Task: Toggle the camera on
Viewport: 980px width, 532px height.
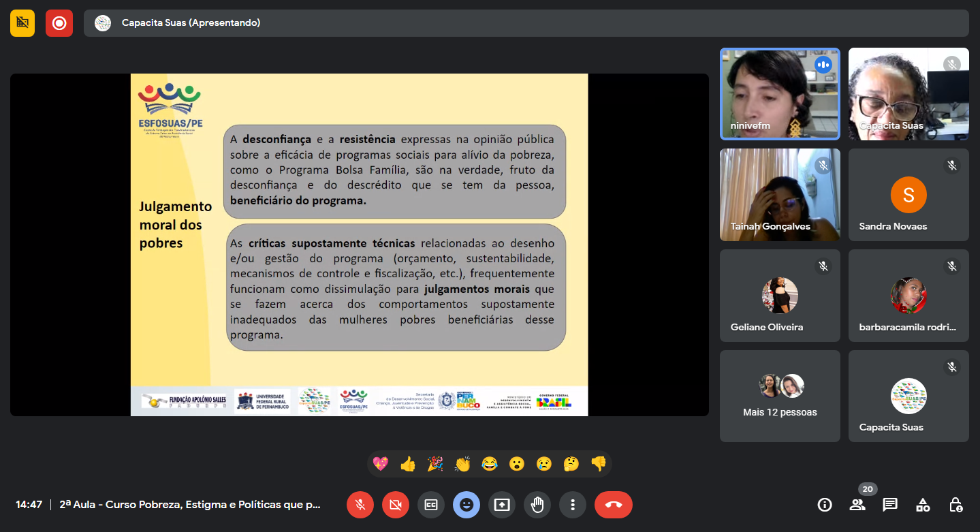Action: (x=396, y=505)
